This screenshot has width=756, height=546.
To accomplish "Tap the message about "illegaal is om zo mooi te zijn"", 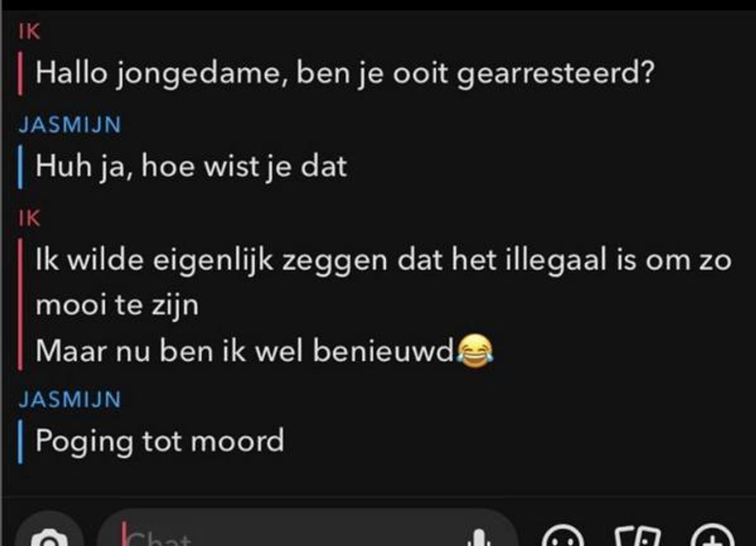I will 383,282.
